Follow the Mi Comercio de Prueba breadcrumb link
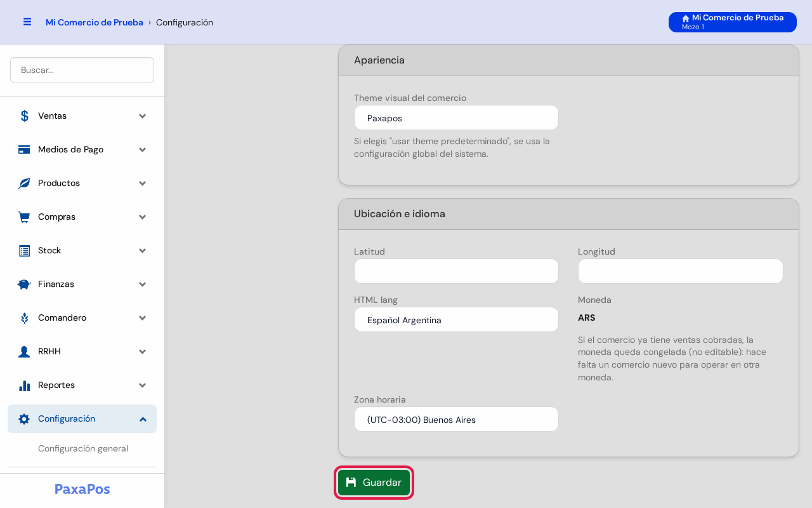The image size is (812, 508). (x=95, y=22)
